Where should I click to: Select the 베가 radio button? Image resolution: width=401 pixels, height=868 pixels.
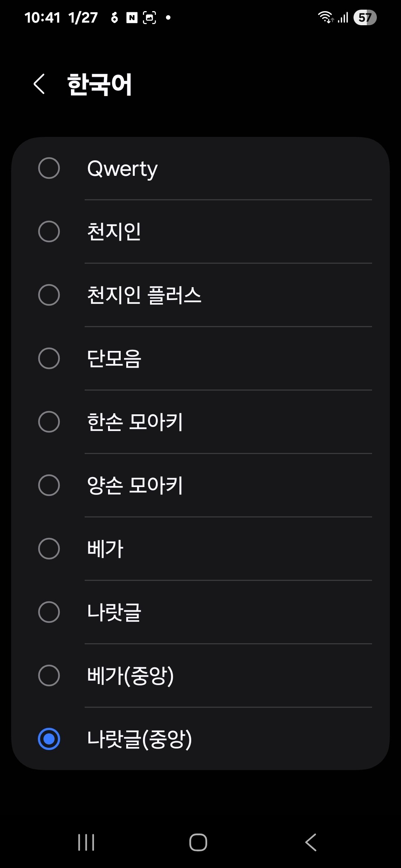(49, 549)
